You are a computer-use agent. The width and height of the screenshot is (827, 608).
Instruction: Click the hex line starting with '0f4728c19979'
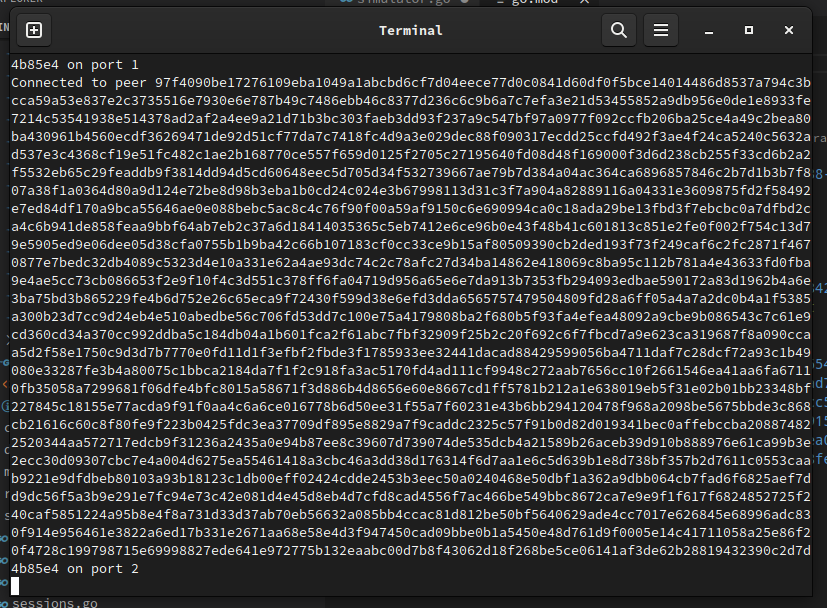tap(411, 551)
